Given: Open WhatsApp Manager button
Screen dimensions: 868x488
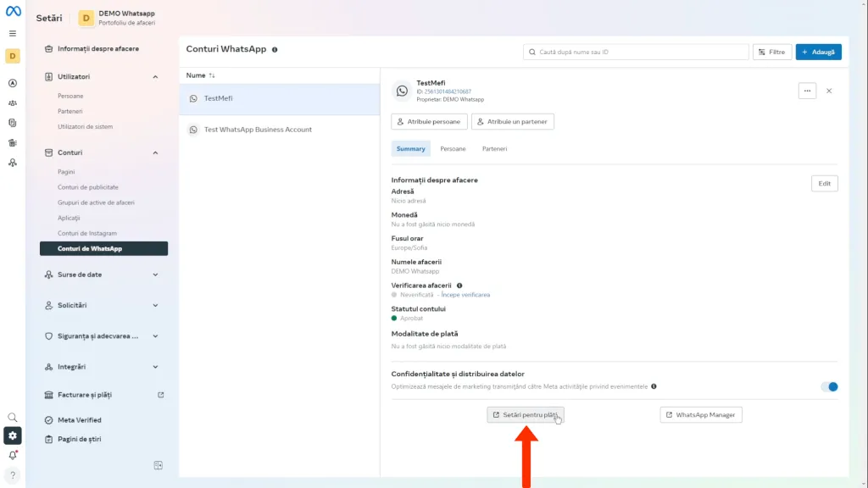Looking at the screenshot, I should 701,415.
